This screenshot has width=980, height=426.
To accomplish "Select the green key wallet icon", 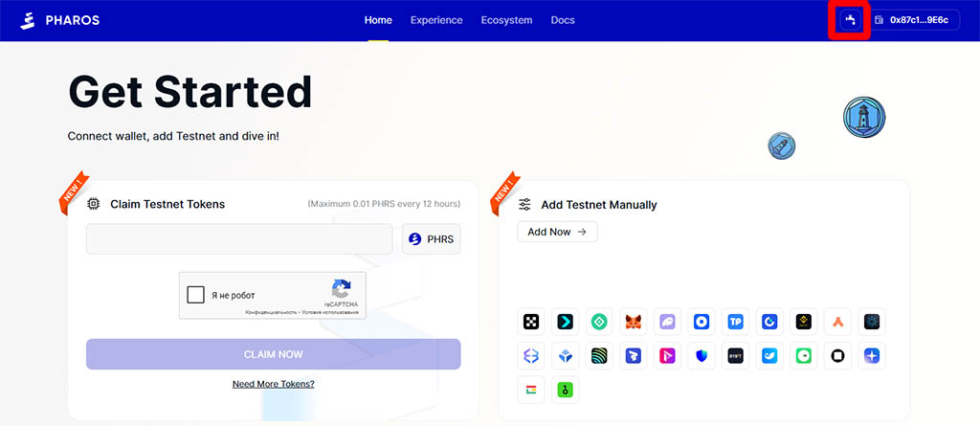I will tap(566, 390).
